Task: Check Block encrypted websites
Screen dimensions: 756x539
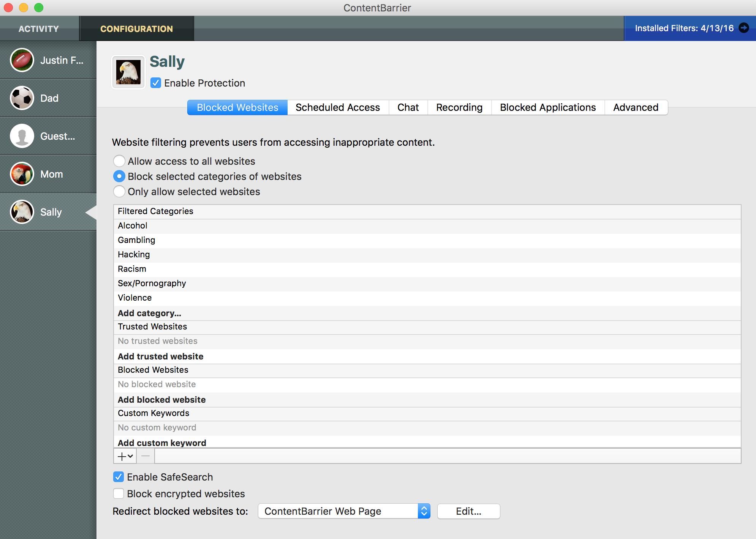Action: pyautogui.click(x=119, y=493)
